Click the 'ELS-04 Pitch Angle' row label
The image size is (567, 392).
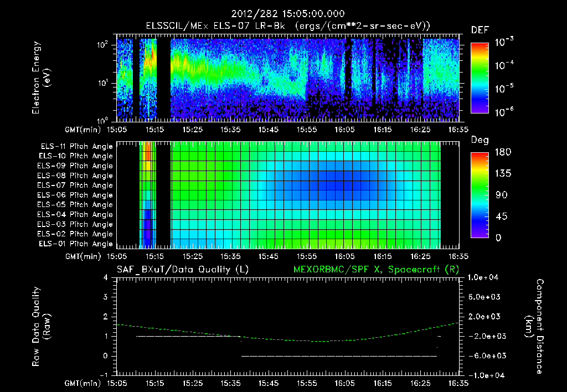point(75,214)
